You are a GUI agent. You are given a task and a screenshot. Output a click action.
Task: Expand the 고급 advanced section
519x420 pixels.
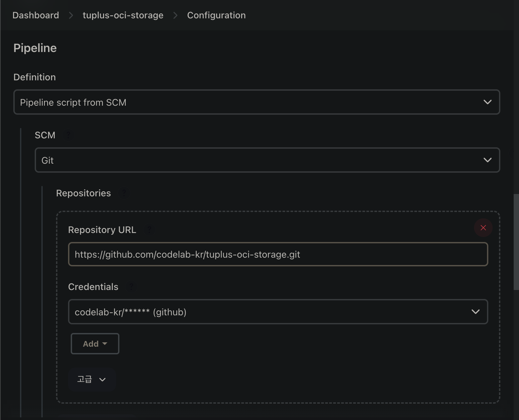(91, 379)
